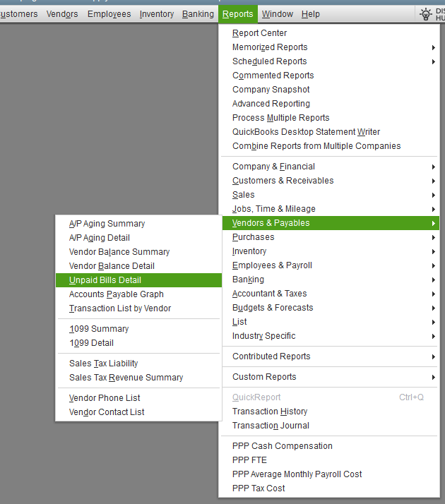Open the Help menu
Image resolution: width=445 pixels, height=504 pixels.
coord(311,14)
